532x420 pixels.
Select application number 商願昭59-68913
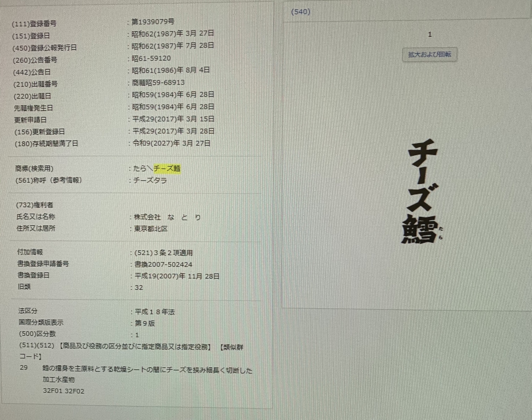coord(158,83)
